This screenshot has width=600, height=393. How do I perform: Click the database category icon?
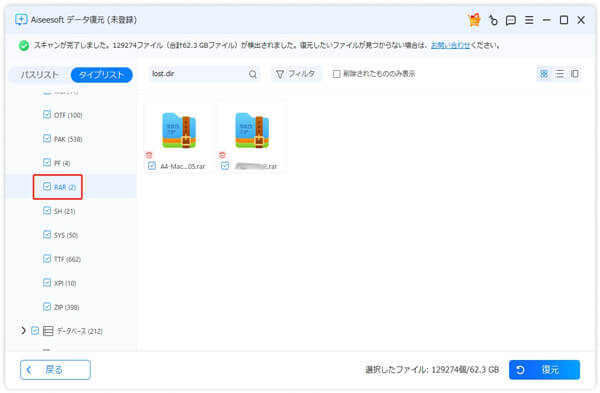(48, 331)
